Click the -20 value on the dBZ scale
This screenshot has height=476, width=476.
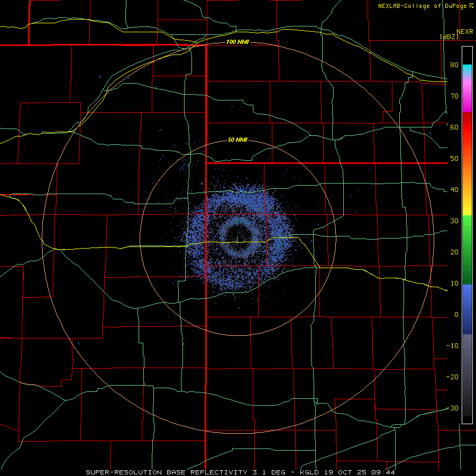(452, 377)
